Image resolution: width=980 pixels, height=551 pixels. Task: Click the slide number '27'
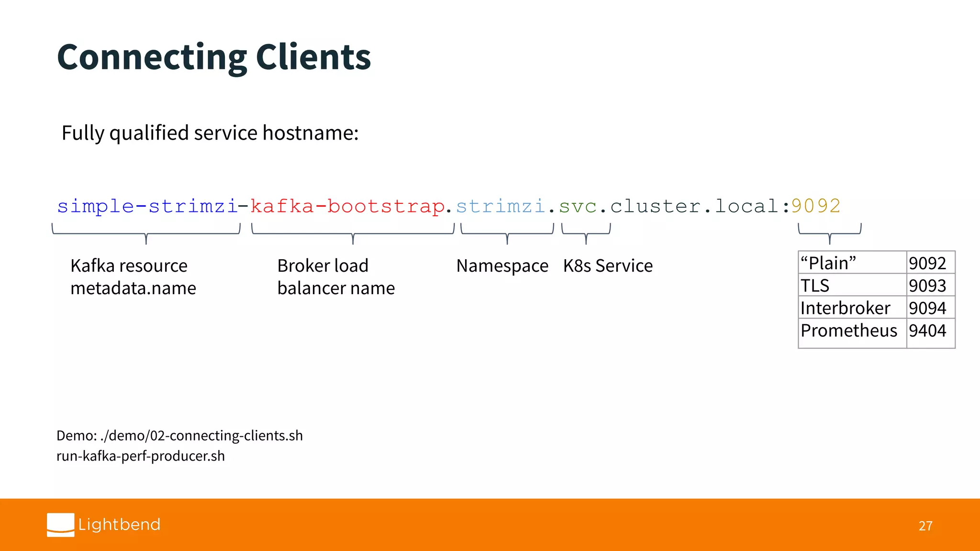coord(925,526)
